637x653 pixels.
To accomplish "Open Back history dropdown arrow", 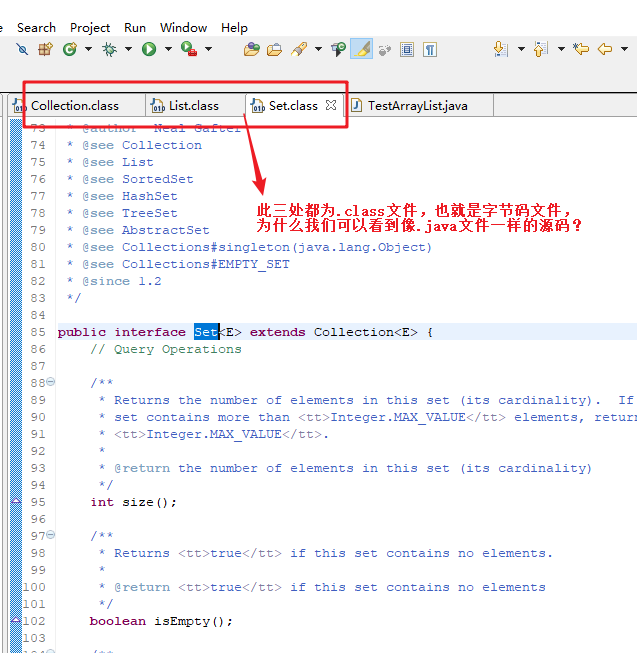I will pyautogui.click(x=624, y=49).
